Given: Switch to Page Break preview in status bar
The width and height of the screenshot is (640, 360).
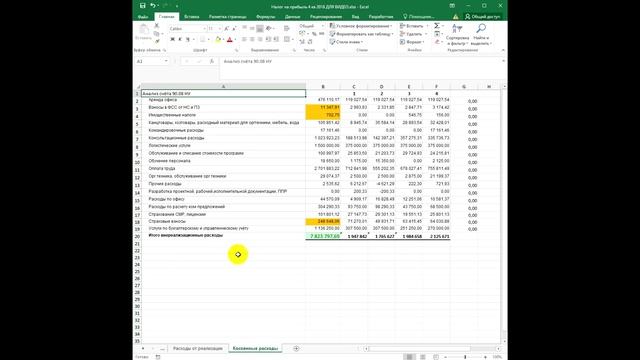Looking at the screenshot, I should [x=436, y=357].
